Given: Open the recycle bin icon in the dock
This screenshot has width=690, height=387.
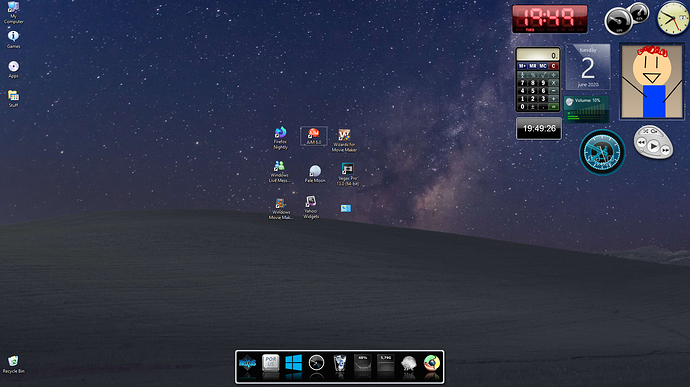Looking at the screenshot, I should click(339, 364).
